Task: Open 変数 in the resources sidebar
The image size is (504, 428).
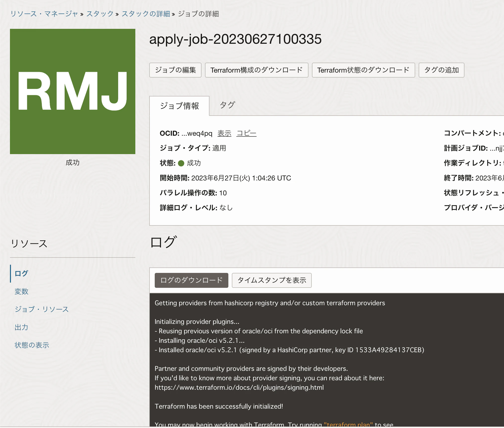Action: [21, 292]
